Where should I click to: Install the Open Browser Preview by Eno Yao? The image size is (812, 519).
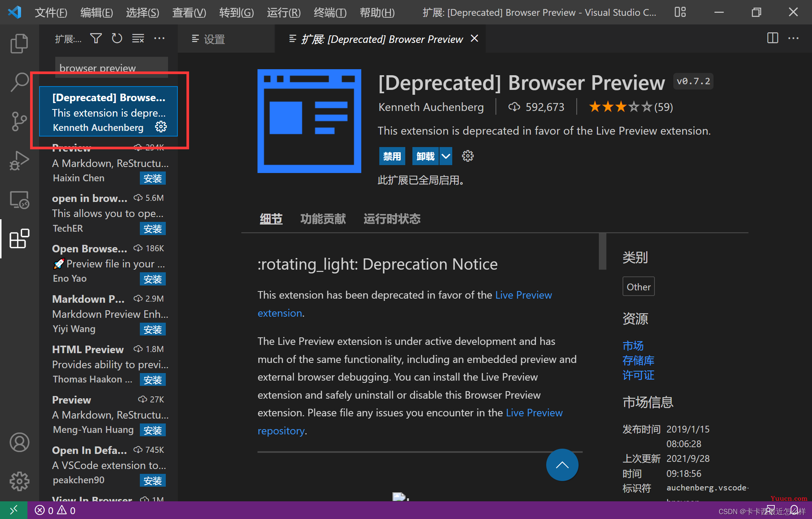(153, 279)
